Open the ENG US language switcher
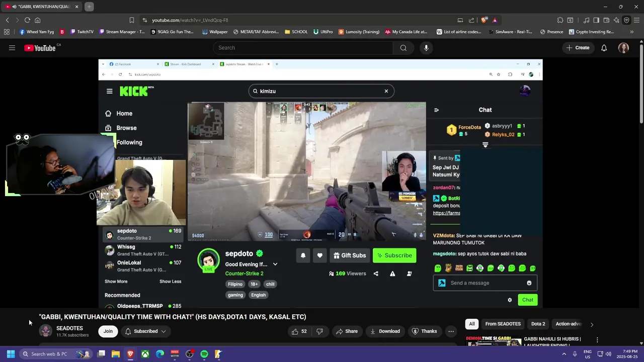The height and width of the screenshot is (362, 644). click(x=588, y=354)
